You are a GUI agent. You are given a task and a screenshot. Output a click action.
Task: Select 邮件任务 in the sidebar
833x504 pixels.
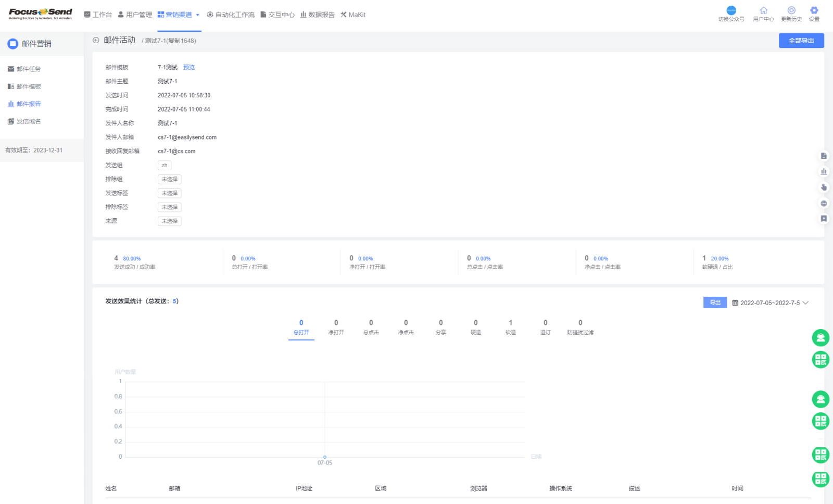24,69
